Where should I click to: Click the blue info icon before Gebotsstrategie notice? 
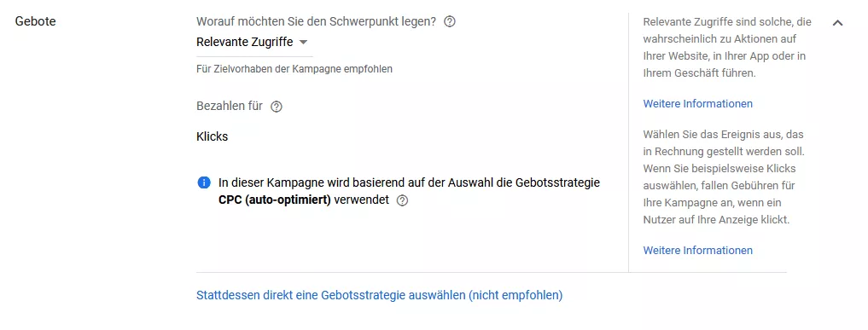tap(204, 182)
